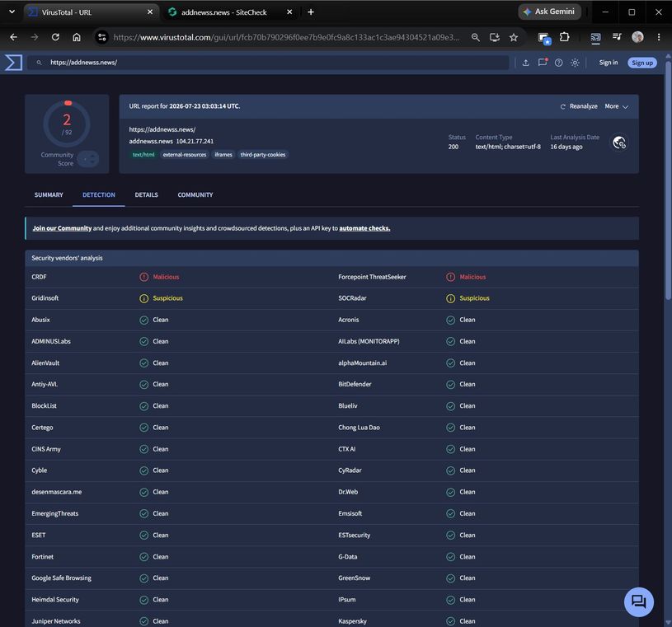Close the VirusTotal - URL tab
The width and height of the screenshot is (672, 627).
150,12
